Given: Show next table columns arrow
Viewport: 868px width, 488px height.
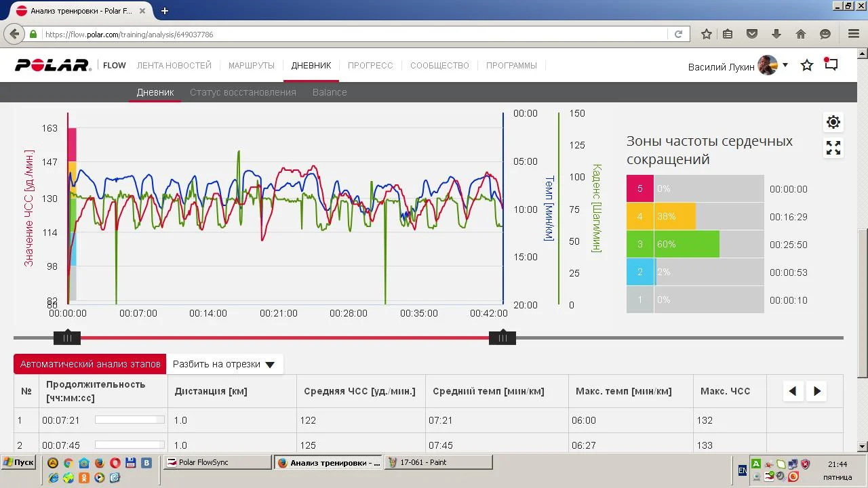Looking at the screenshot, I should (x=817, y=391).
